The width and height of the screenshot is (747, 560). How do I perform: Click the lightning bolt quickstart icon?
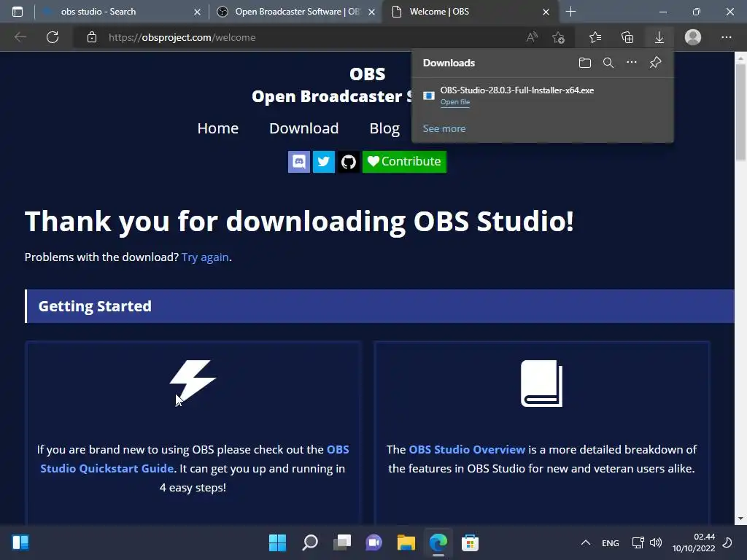pos(193,380)
